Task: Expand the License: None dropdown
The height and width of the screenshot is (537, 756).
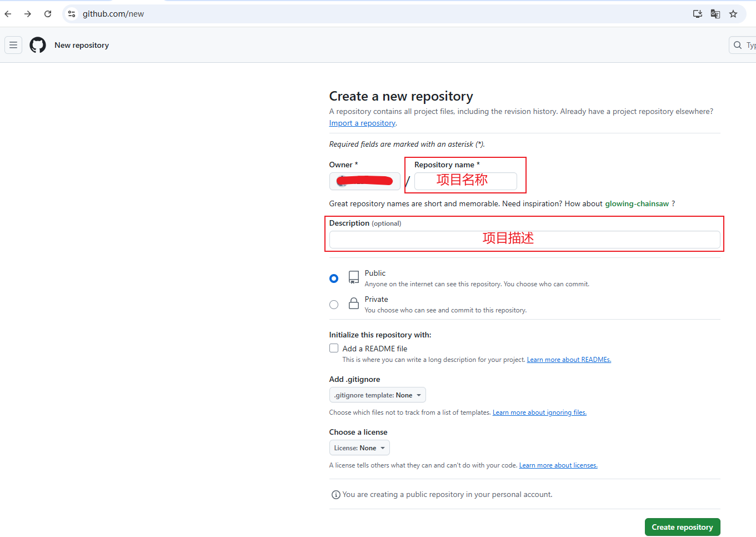Action: (359, 448)
